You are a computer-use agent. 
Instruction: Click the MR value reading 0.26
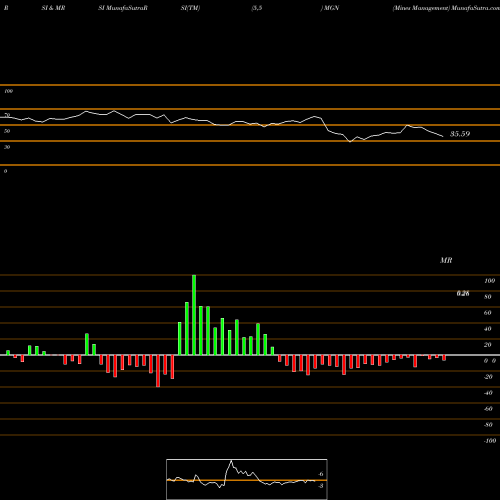click(463, 293)
